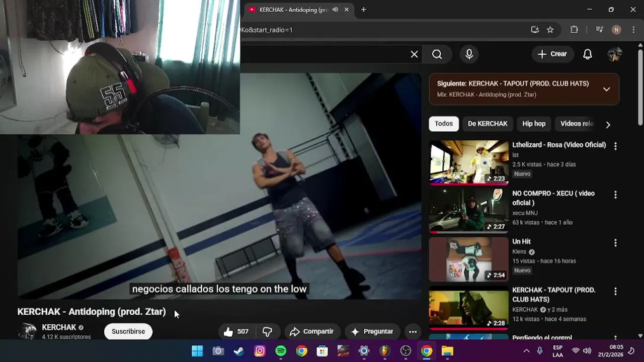Click NO COMPRO thumbnail 2:27

click(x=469, y=211)
